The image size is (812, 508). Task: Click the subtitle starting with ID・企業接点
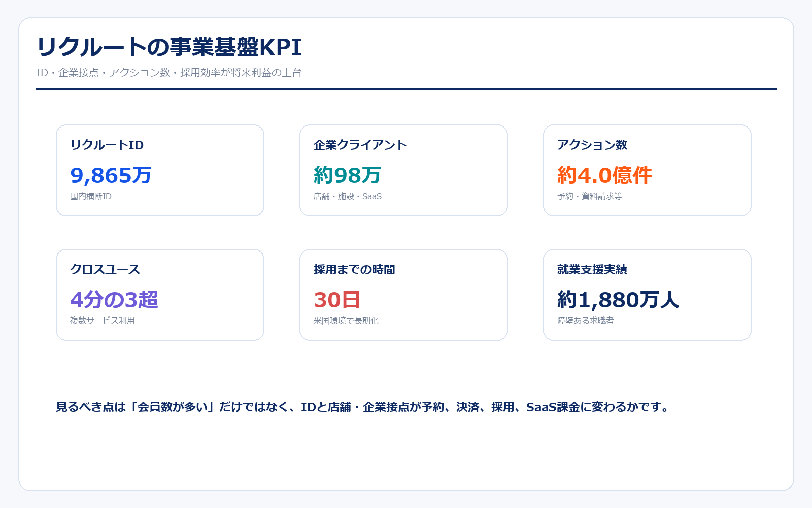(169, 73)
